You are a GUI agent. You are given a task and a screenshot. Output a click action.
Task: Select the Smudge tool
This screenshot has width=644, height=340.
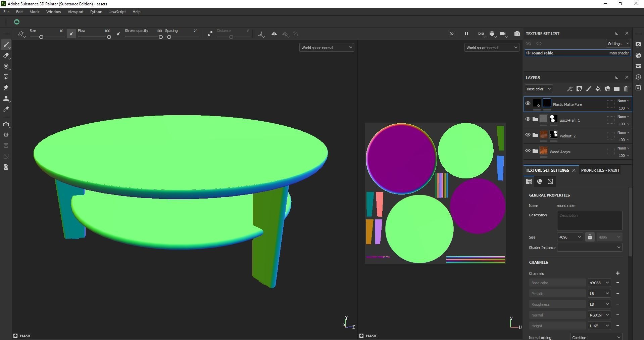[6, 88]
